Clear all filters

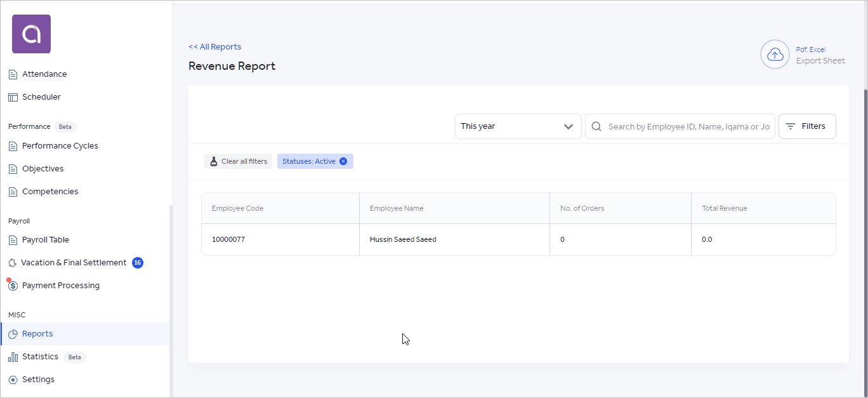point(238,161)
